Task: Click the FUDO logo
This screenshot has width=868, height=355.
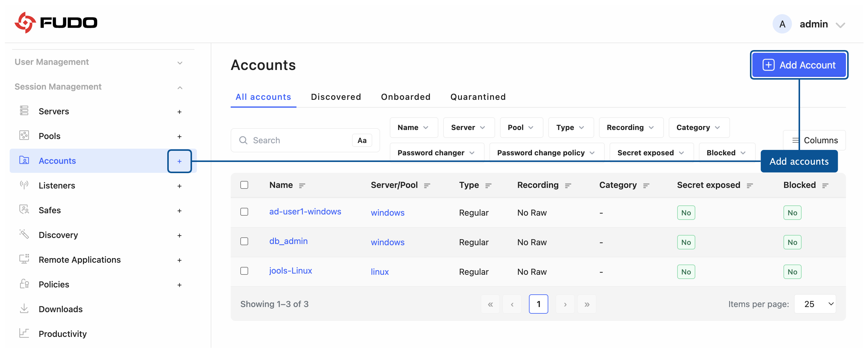Action: coord(56,23)
